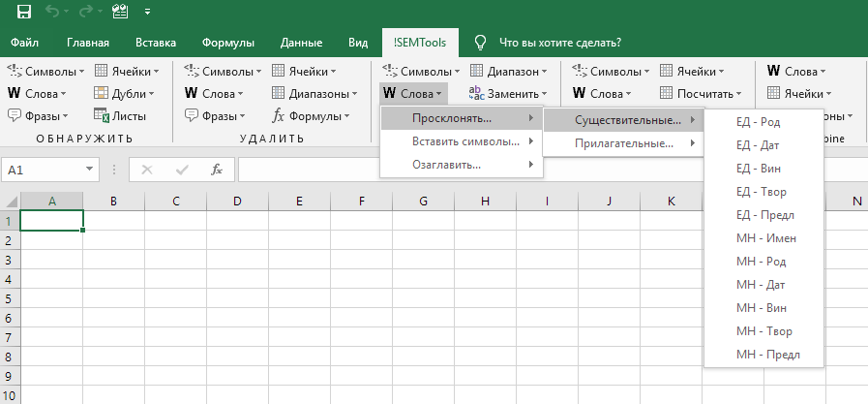This screenshot has height=404, width=868.
Task: Select column header D
Action: (237, 202)
